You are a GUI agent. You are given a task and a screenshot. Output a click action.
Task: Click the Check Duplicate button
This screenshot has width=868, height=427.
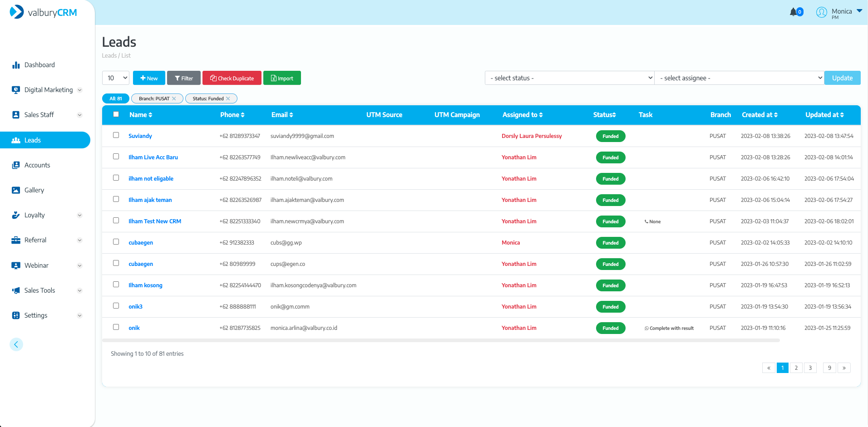pyautogui.click(x=232, y=78)
